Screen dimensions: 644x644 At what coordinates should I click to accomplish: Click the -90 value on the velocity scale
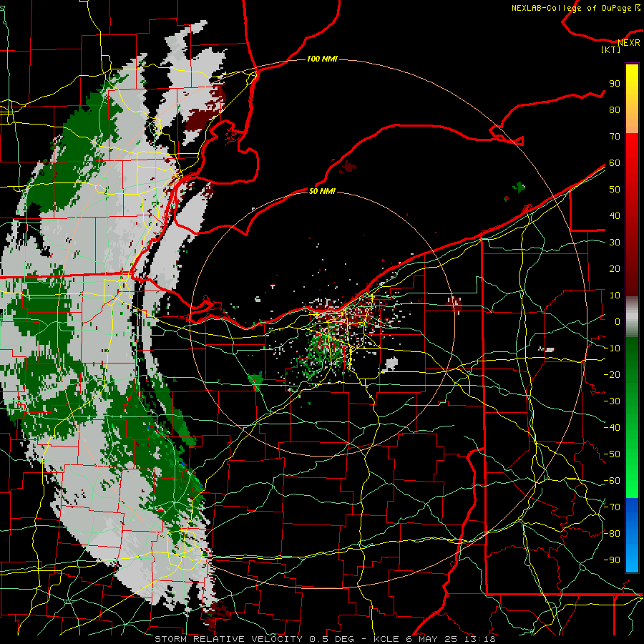pos(612,560)
